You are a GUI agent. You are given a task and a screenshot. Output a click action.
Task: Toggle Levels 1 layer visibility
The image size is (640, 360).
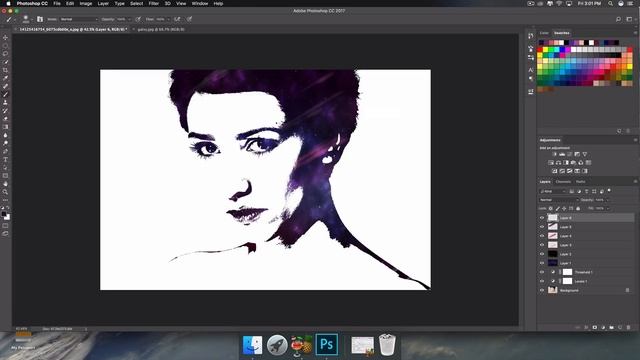click(542, 281)
